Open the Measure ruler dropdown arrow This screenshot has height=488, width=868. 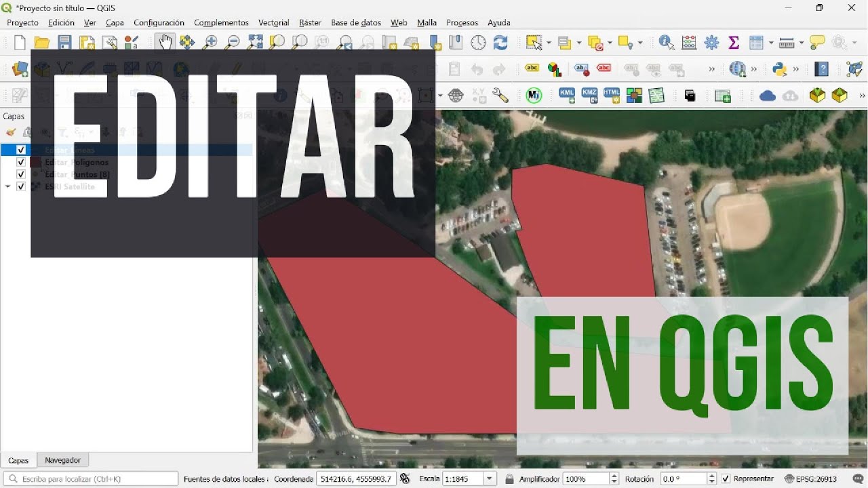click(801, 43)
